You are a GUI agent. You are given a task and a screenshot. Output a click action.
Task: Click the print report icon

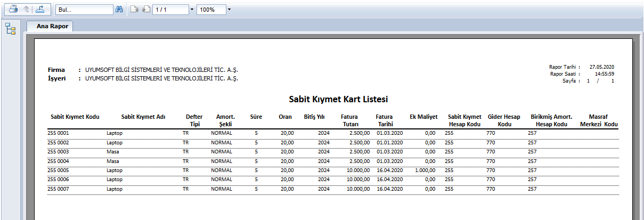click(x=13, y=9)
